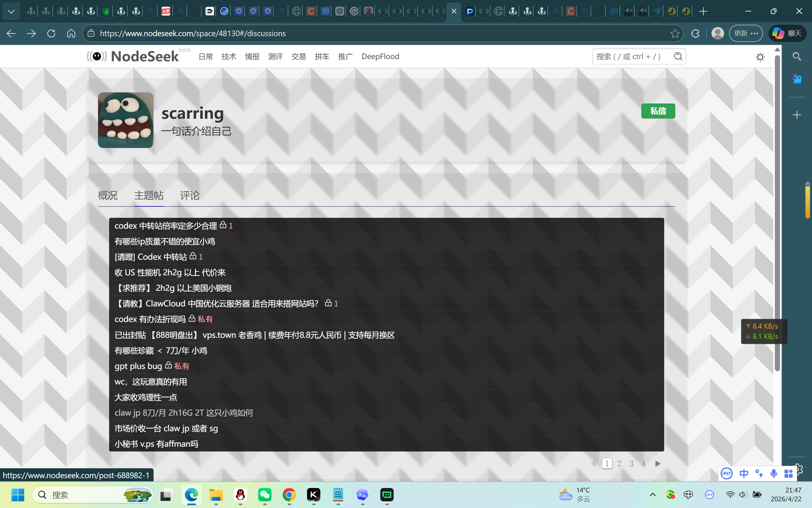Open the Windows Start button
812x508 pixels.
(18, 495)
